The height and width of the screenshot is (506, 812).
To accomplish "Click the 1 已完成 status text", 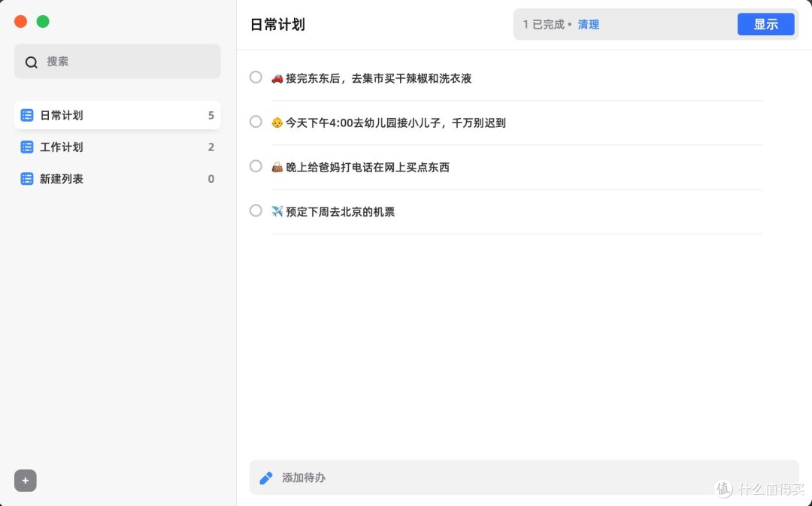I will tap(544, 24).
